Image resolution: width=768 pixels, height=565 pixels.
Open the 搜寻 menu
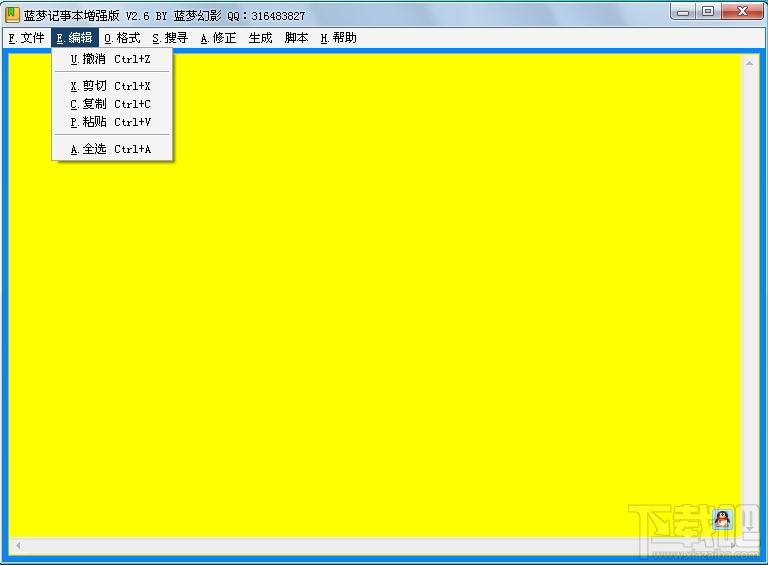click(x=170, y=38)
